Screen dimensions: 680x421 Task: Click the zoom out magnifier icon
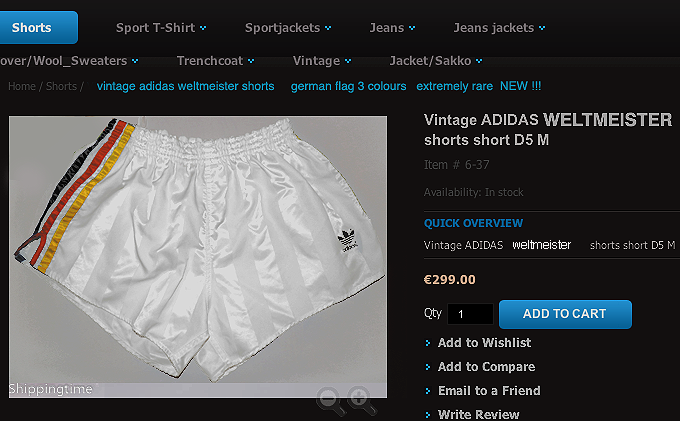[x=331, y=401]
